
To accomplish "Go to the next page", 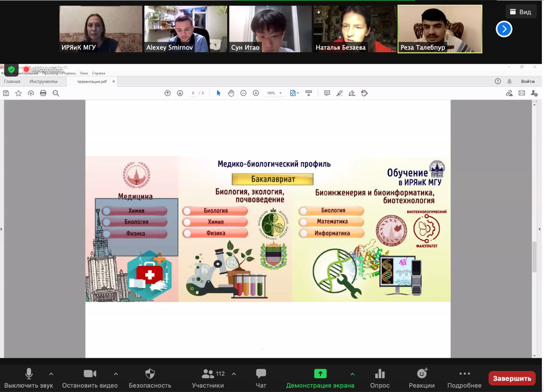I will click(180, 93).
